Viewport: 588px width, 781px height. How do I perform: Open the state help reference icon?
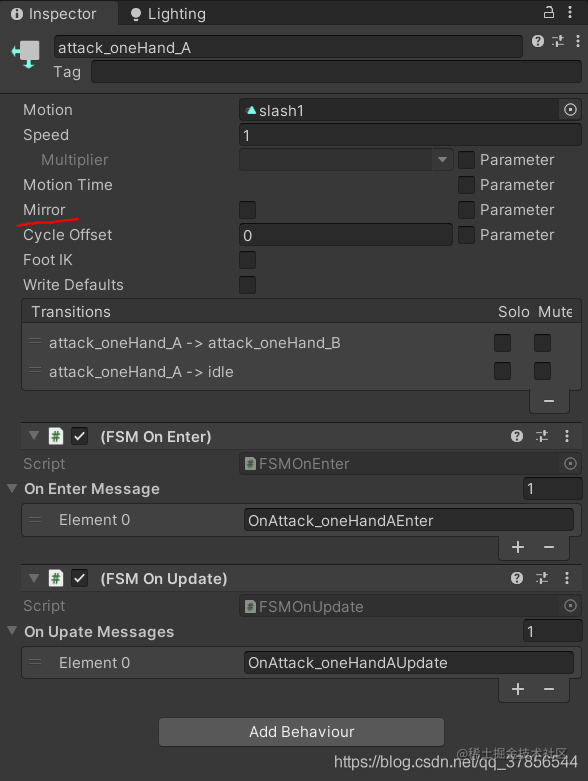click(x=538, y=41)
